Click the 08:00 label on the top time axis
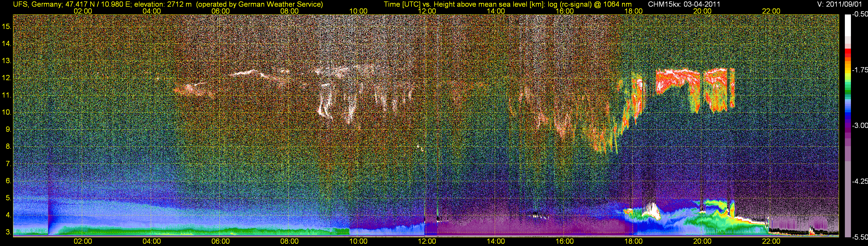This screenshot has height=246, width=868. 289,11
